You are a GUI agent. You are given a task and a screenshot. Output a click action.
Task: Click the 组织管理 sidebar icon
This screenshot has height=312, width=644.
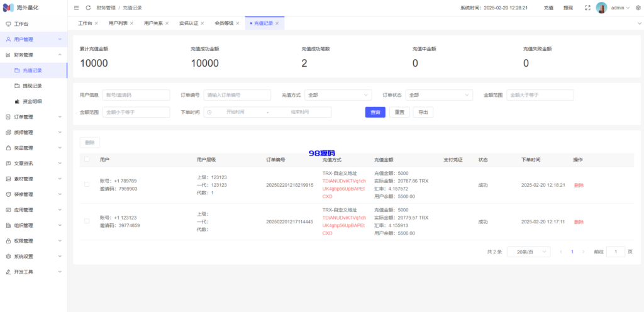pos(8,225)
